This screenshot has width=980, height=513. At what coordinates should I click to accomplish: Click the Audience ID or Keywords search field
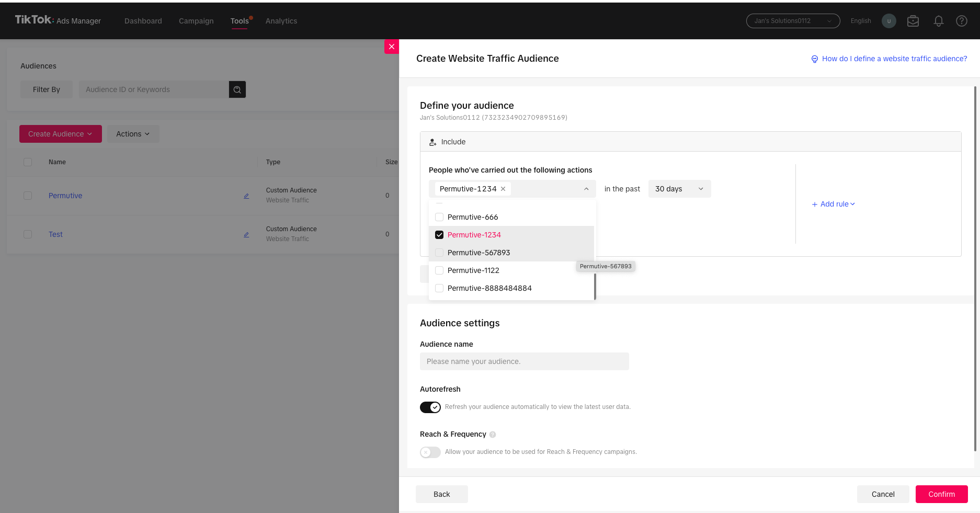click(154, 89)
